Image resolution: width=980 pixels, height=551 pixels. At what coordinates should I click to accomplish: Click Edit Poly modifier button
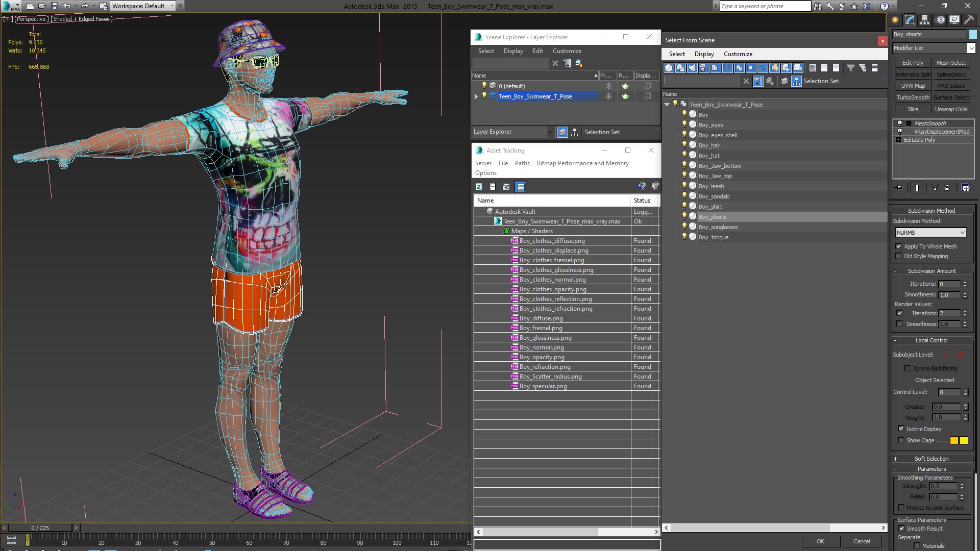point(913,63)
